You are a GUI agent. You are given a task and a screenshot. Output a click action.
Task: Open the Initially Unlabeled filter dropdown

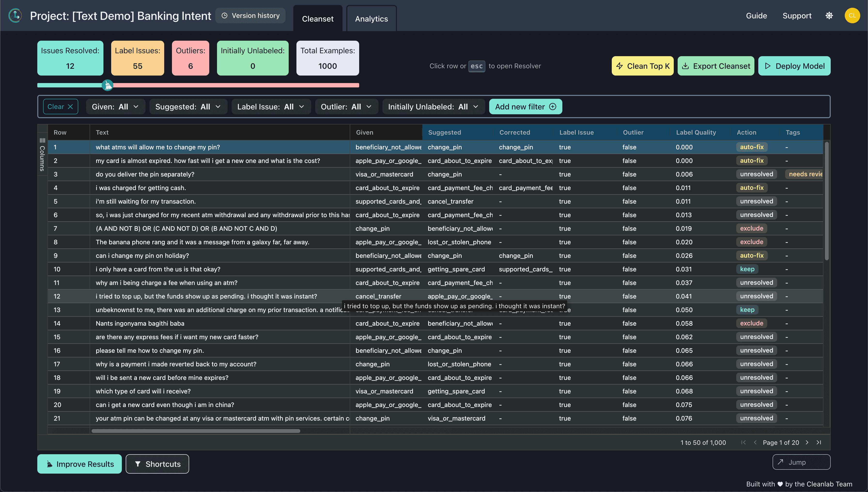(x=433, y=107)
